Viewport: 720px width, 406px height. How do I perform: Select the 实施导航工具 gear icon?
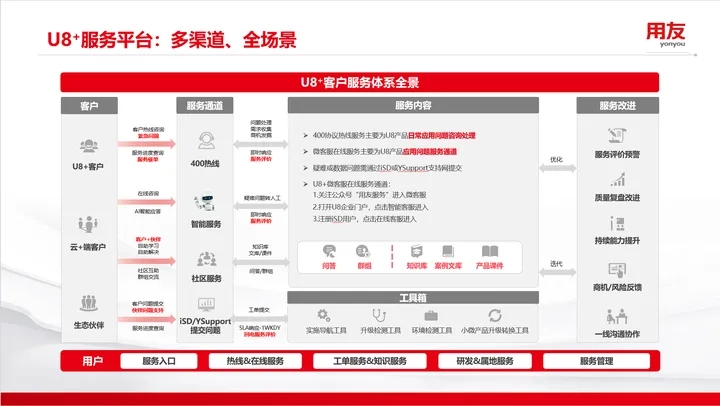(x=324, y=316)
